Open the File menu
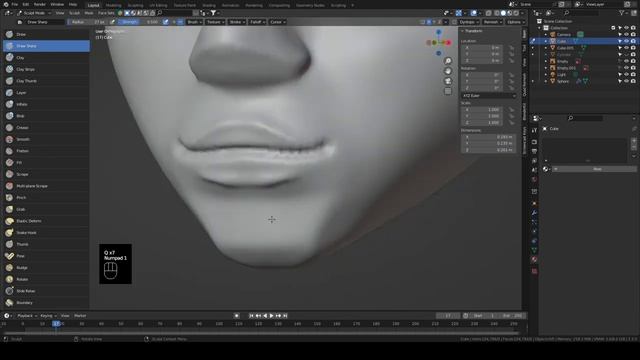This screenshot has height=360, width=640. tap(15, 4)
